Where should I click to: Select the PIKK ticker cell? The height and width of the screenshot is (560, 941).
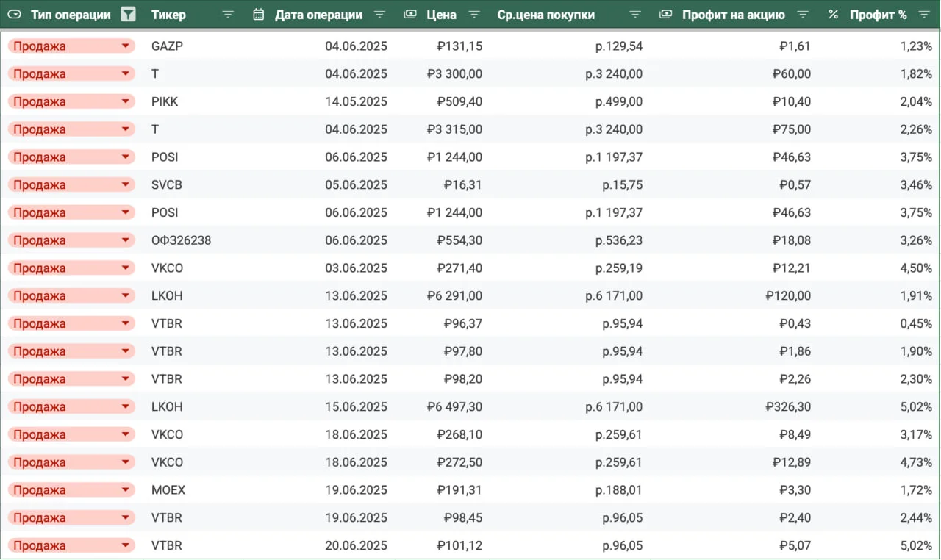[x=165, y=101]
